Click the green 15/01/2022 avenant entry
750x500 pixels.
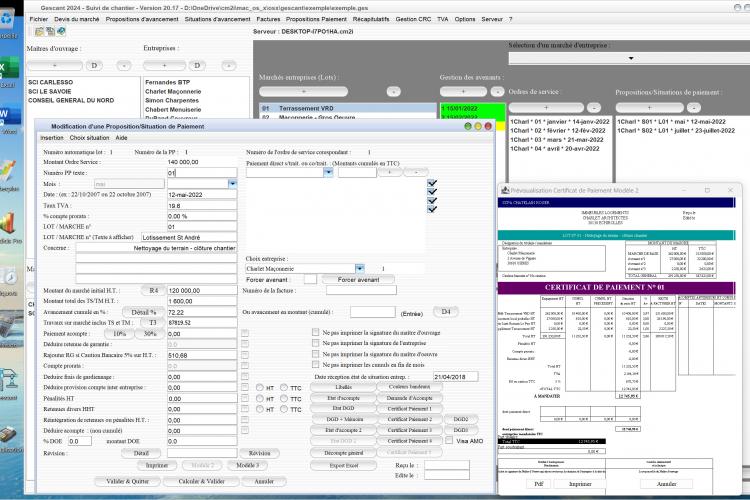coord(472,109)
